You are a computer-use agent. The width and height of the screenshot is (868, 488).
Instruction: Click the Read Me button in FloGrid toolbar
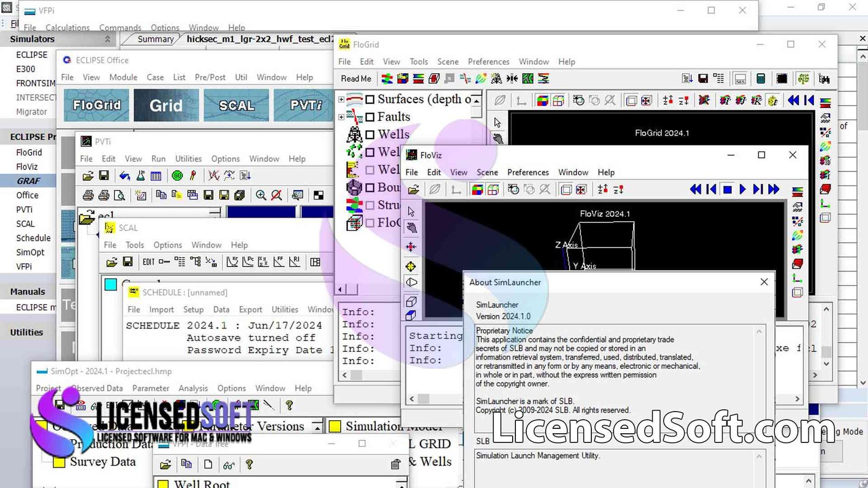[356, 79]
